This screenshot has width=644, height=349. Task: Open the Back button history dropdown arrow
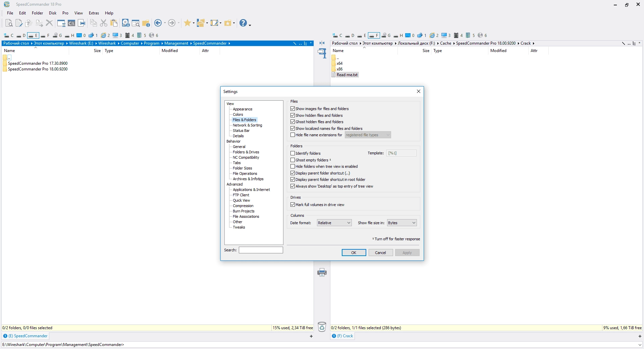[x=165, y=23]
